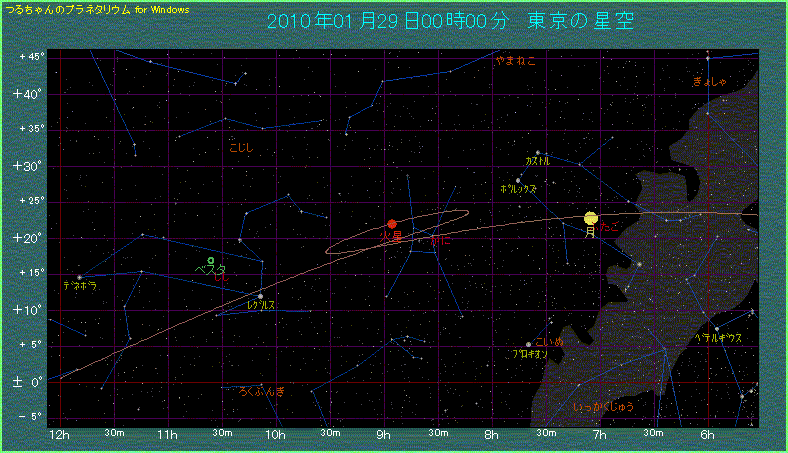Click the つるちゃんのプラネタリウム app title
The height and width of the screenshot is (453, 788).
click(96, 9)
